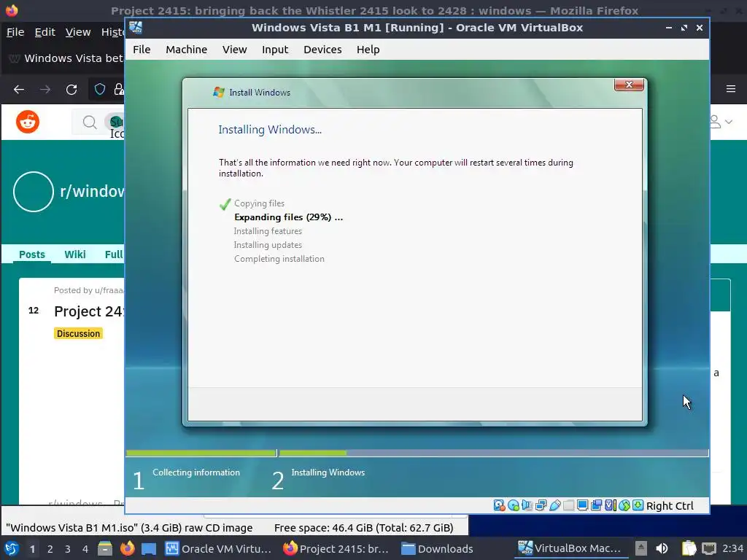Click the recording indicator in VirtualBox status bar

coord(596,506)
